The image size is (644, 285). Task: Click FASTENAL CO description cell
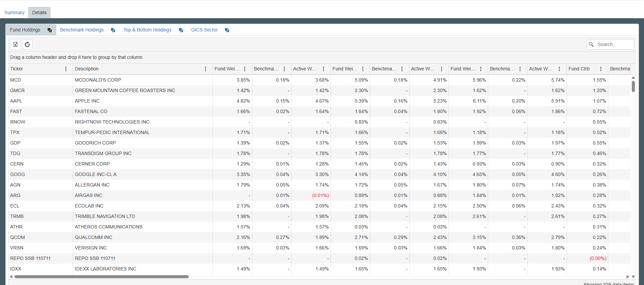tap(142, 111)
